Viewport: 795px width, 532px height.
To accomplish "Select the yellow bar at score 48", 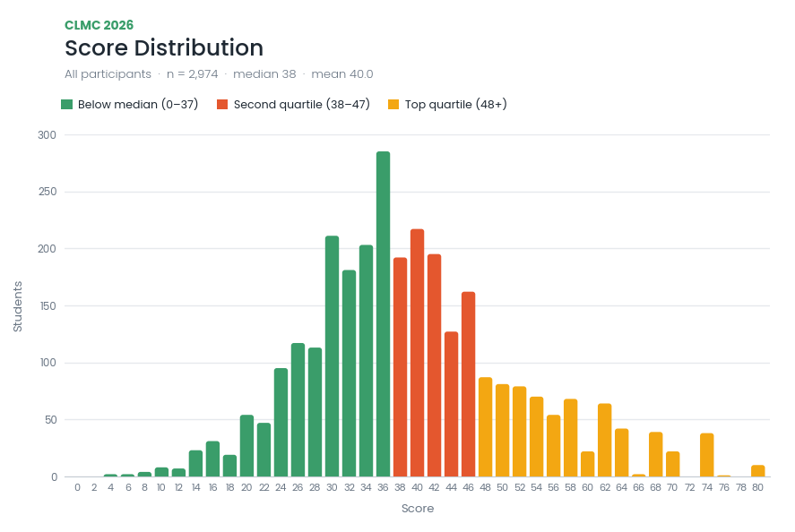I will (x=485, y=427).
